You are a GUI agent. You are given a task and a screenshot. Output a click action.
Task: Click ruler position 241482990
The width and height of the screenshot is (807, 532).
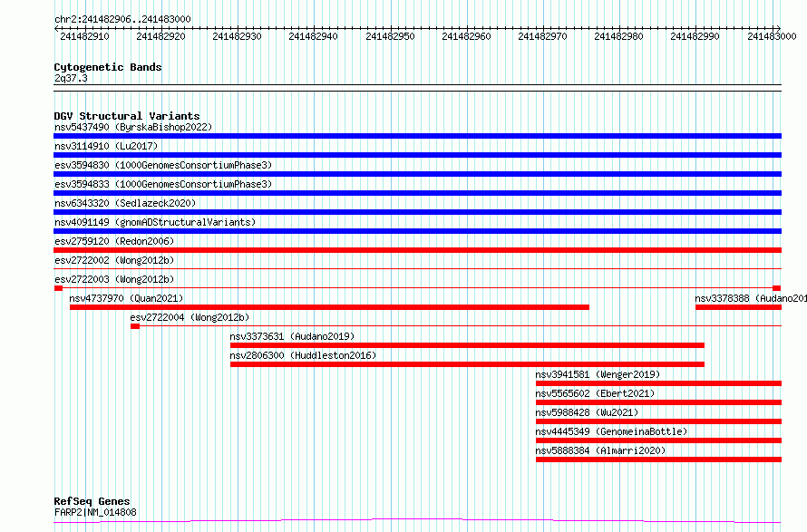click(695, 36)
